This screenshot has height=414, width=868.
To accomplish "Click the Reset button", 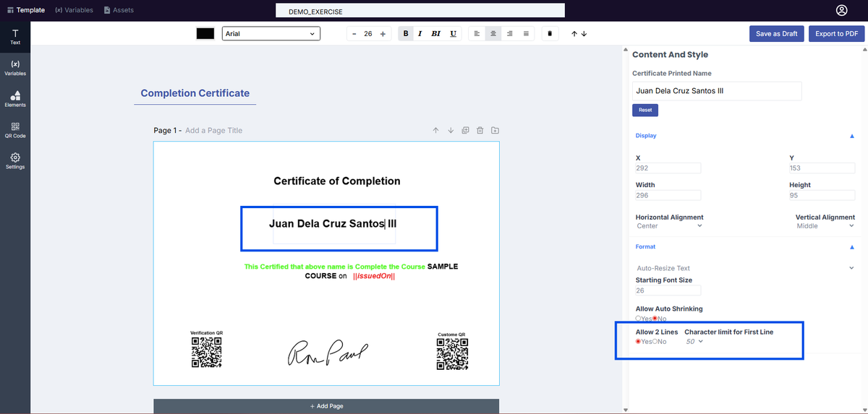I will point(645,110).
